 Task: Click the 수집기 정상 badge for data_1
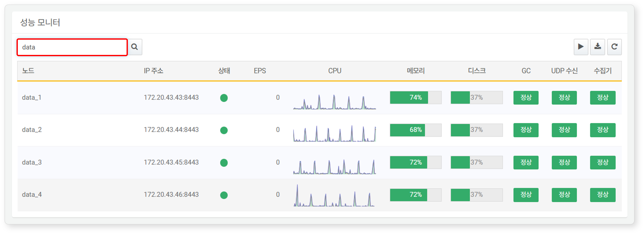pyautogui.click(x=603, y=98)
